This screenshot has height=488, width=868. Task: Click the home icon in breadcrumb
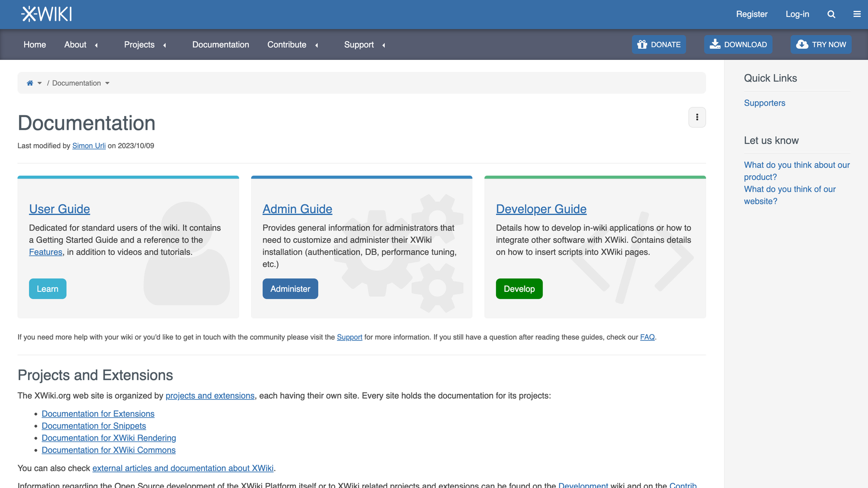30,83
